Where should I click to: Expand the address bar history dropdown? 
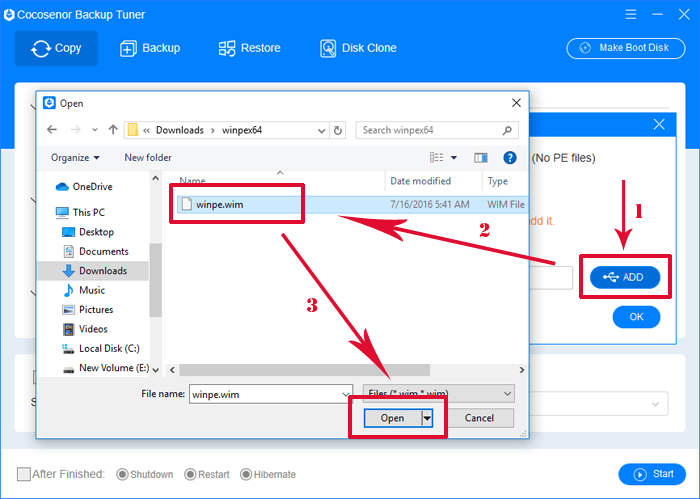tap(321, 130)
